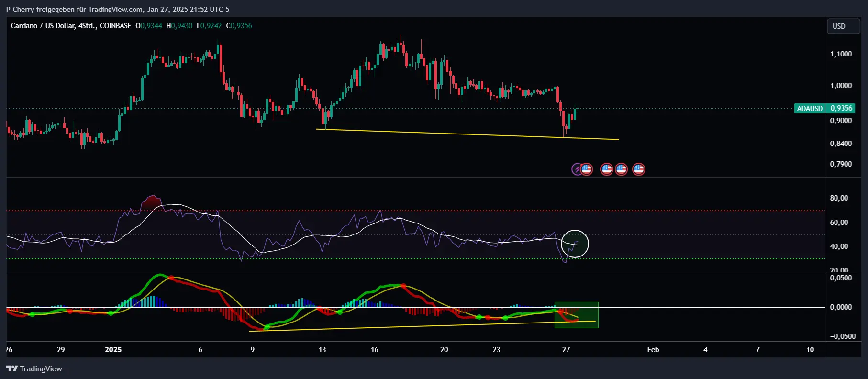
Task: Click the 23 date label on time axis
Action: click(496, 350)
